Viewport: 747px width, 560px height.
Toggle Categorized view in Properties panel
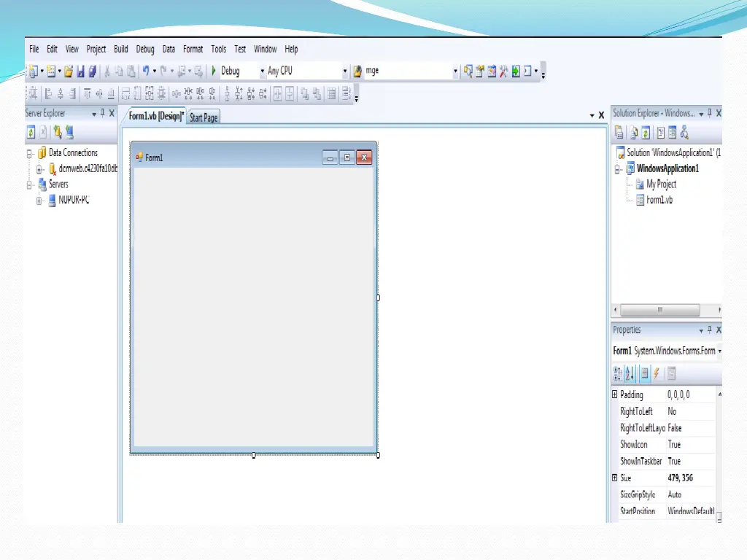pos(617,374)
